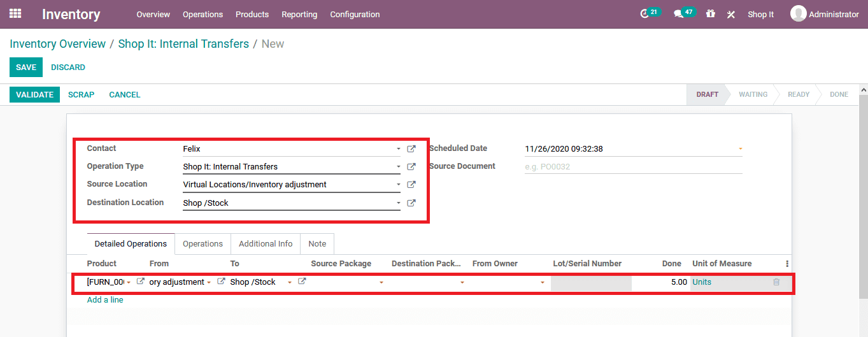Open the activities clock icon with 21 badge
The height and width of the screenshot is (337, 868).
[x=644, y=14]
